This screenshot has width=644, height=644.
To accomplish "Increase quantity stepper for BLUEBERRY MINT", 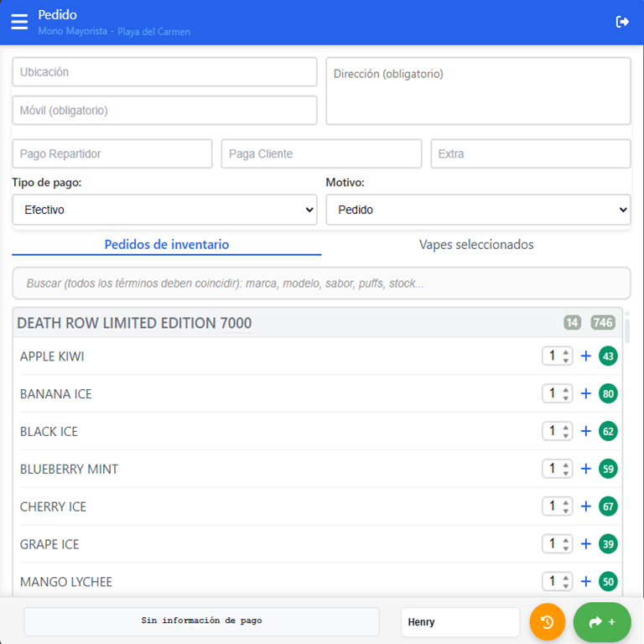I will pyautogui.click(x=566, y=465).
